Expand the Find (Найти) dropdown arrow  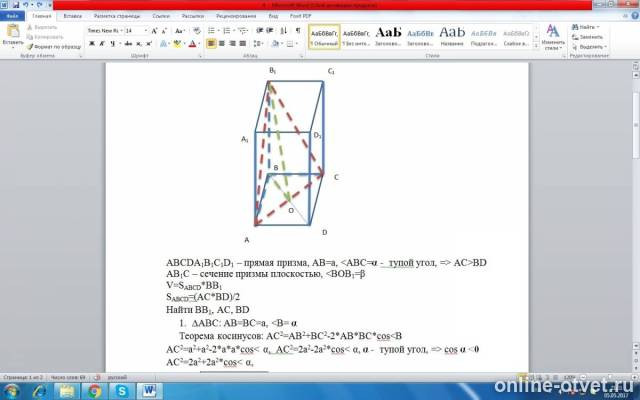pyautogui.click(x=598, y=27)
